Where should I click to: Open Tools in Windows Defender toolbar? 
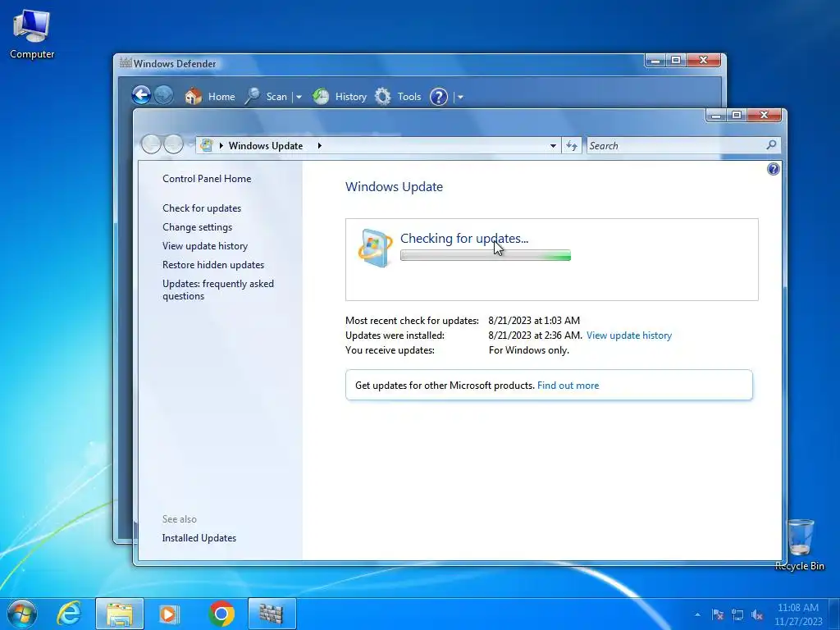[398, 97]
